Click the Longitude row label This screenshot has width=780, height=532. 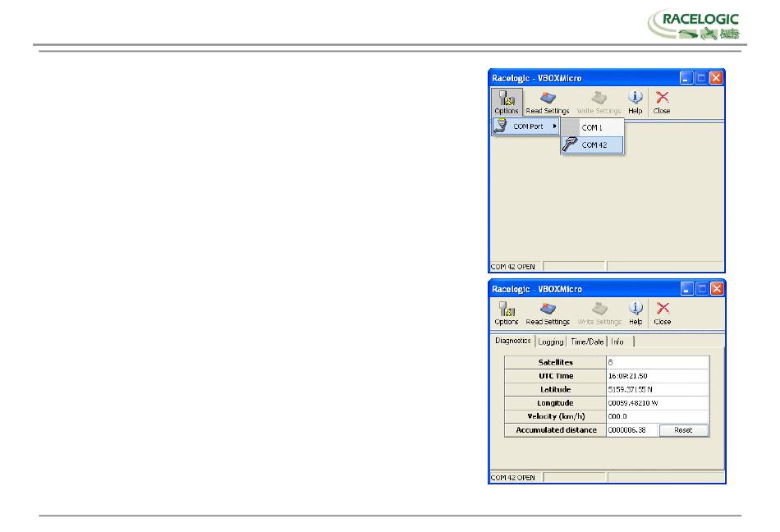(x=555, y=403)
